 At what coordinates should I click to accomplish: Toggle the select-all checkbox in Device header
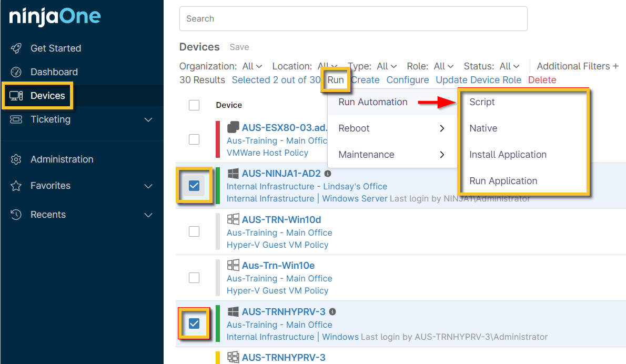point(194,105)
